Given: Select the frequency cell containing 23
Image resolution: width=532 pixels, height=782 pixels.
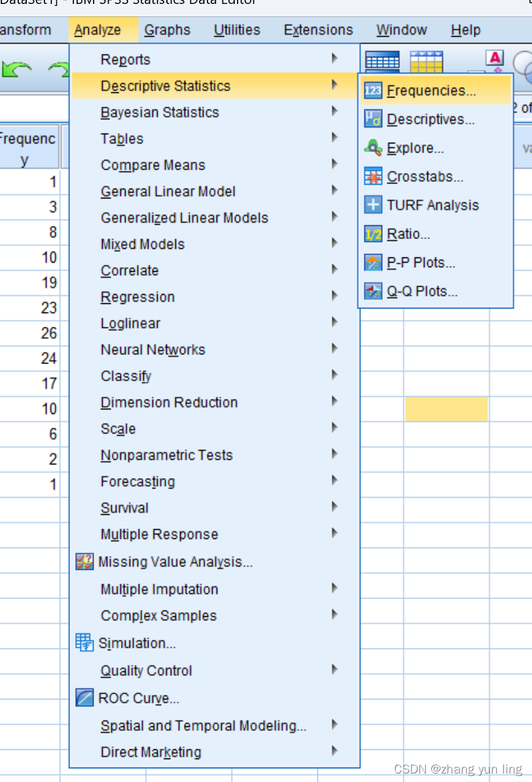Looking at the screenshot, I should pos(29,308).
